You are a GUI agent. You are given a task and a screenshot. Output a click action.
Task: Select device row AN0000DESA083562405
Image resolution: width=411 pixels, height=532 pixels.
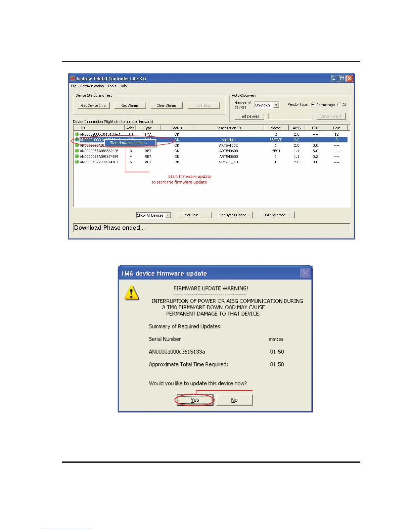click(x=211, y=151)
